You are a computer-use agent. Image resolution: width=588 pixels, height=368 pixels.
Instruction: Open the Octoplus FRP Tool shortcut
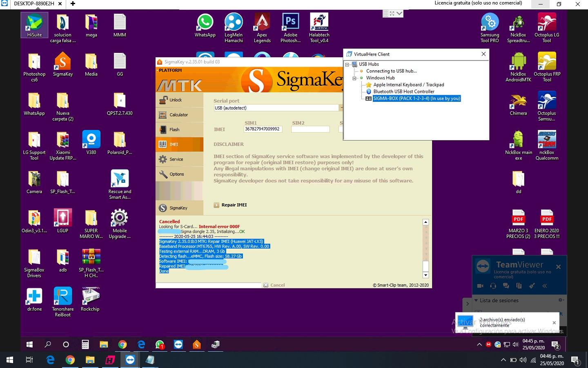pos(547,67)
